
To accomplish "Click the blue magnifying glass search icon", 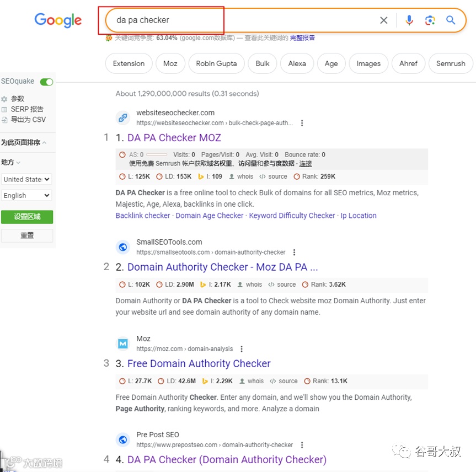I will click(x=451, y=20).
